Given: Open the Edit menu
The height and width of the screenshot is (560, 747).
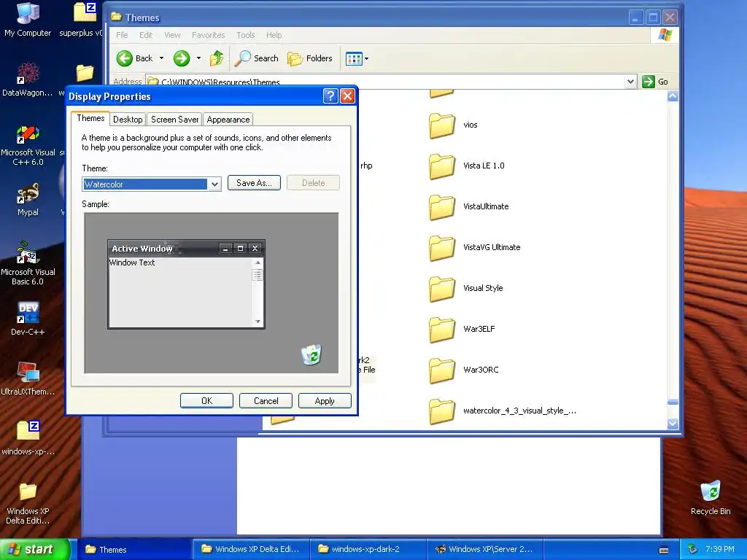Looking at the screenshot, I should [x=146, y=35].
